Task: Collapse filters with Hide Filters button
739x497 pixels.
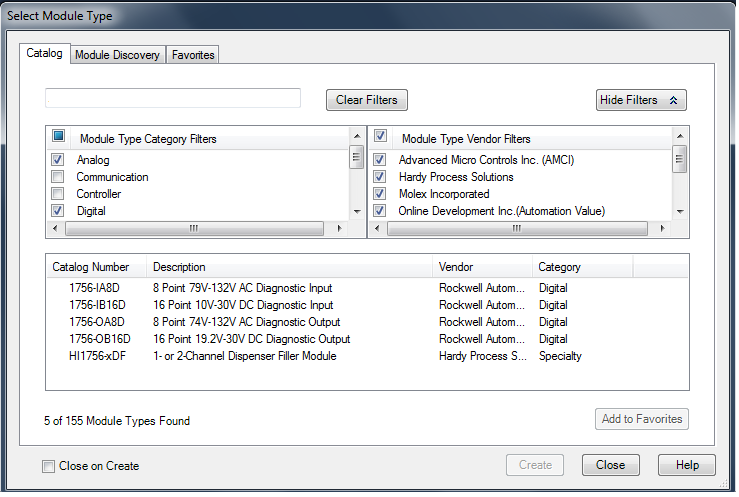Action: click(x=640, y=100)
